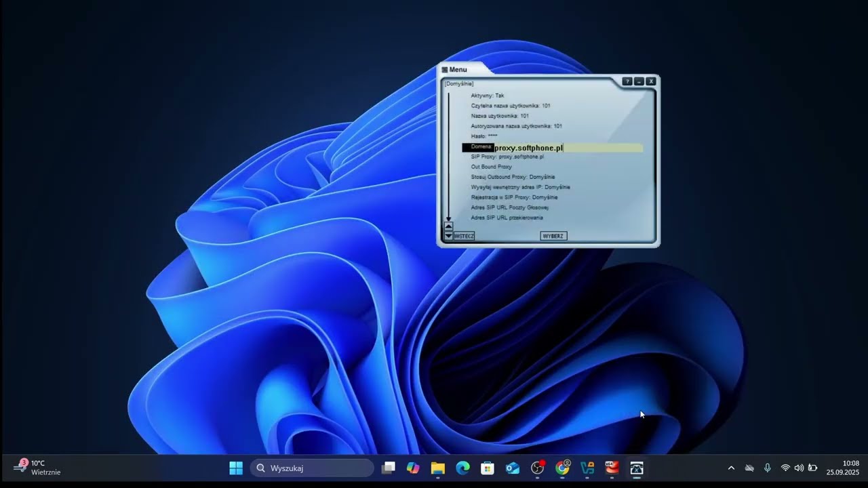Select 'Adres SIP URL przekierowania' row
868x488 pixels.
(x=507, y=218)
